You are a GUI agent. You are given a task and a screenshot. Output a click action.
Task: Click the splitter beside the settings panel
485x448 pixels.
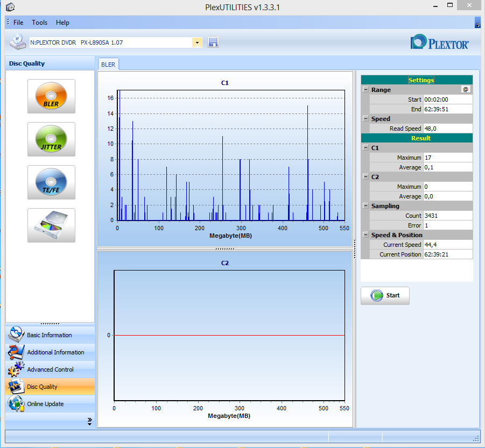coord(355,248)
